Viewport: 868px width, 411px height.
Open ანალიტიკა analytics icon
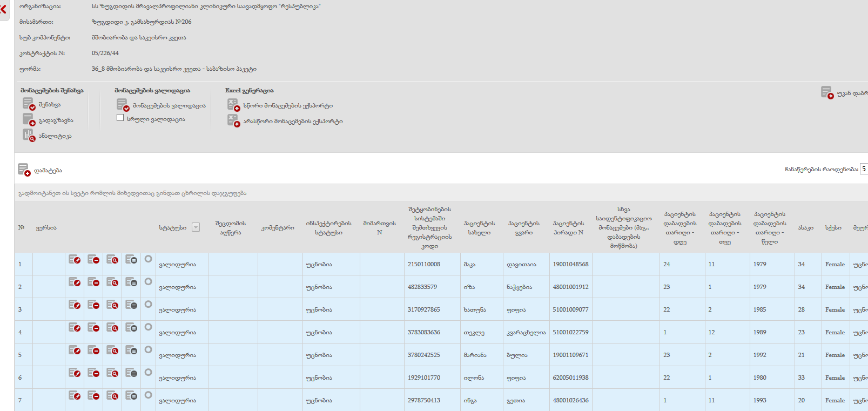[x=29, y=135]
